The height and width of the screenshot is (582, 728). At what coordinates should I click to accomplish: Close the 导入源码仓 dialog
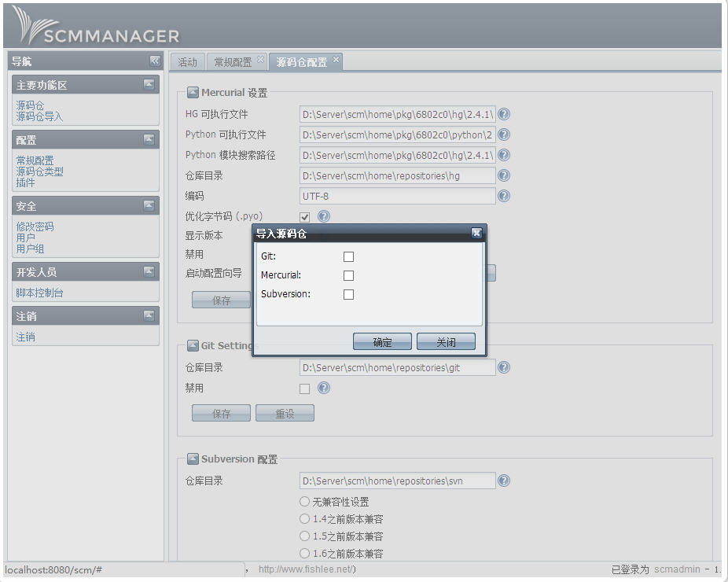[x=476, y=233]
